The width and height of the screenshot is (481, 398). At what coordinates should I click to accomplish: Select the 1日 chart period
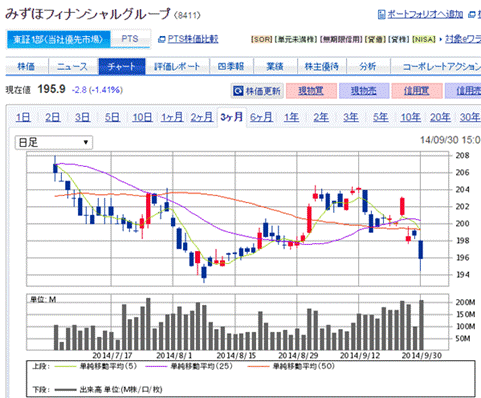(23, 117)
